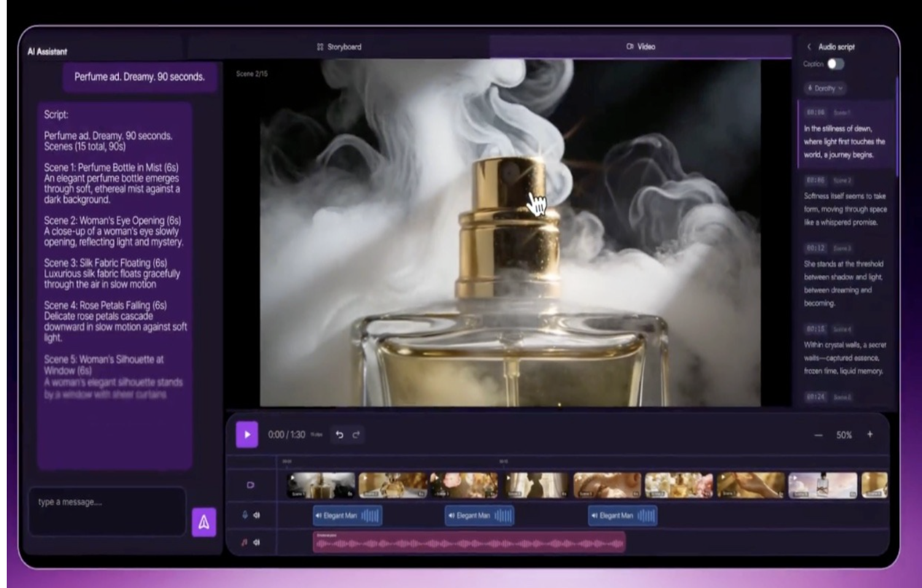The image size is (922, 588).
Task: Zoom in timeline with plus icon
Action: click(x=870, y=435)
